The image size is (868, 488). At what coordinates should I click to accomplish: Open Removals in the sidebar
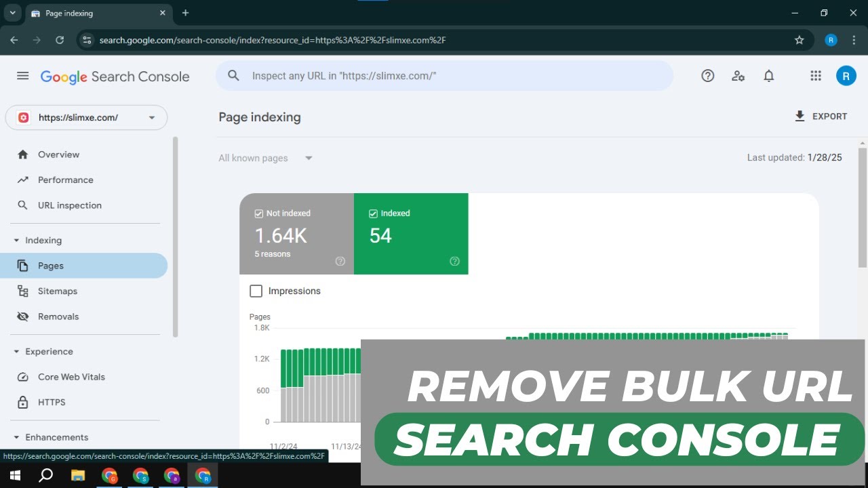tap(84, 317)
